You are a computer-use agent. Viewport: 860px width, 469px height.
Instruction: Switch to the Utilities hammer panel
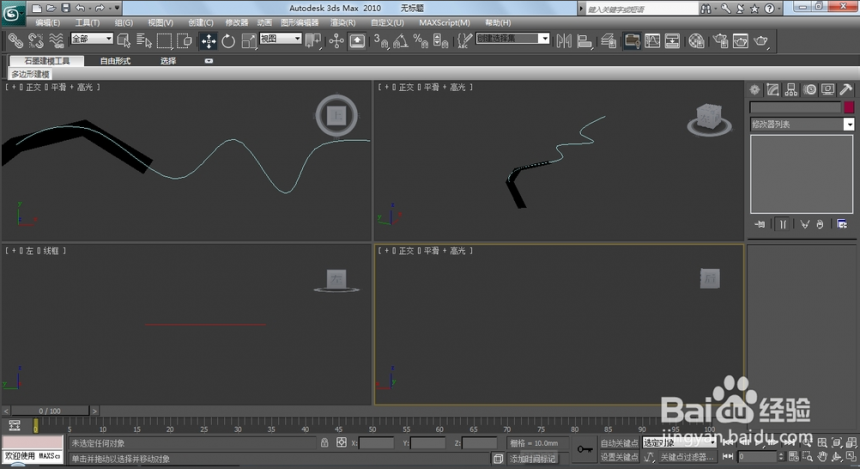click(845, 90)
